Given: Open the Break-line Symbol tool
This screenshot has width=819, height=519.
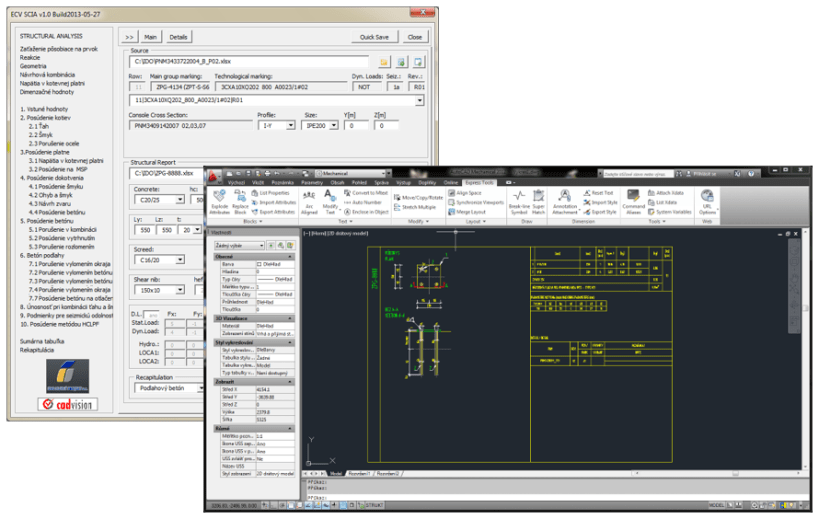Looking at the screenshot, I should point(519,195).
